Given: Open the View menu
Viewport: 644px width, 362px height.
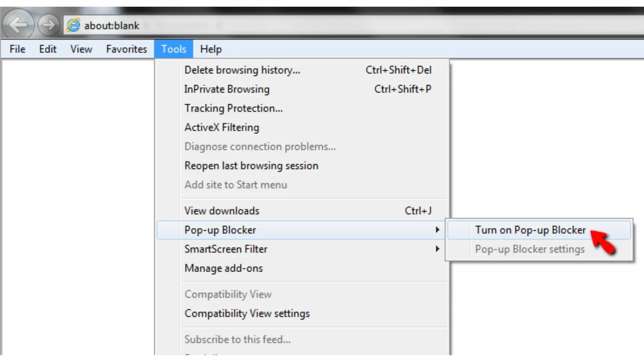Looking at the screenshot, I should pyautogui.click(x=81, y=49).
